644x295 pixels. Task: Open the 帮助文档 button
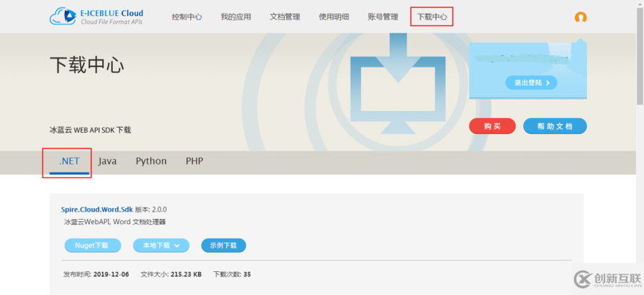555,126
